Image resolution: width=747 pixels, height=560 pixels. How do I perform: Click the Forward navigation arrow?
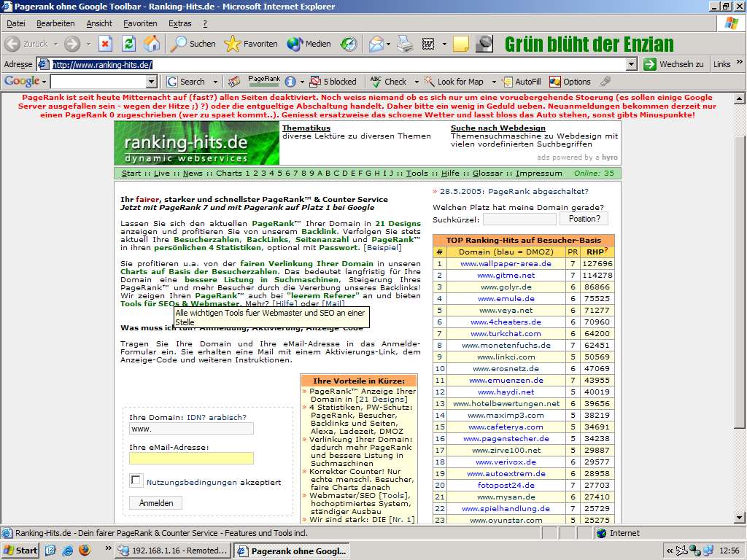click(72, 44)
